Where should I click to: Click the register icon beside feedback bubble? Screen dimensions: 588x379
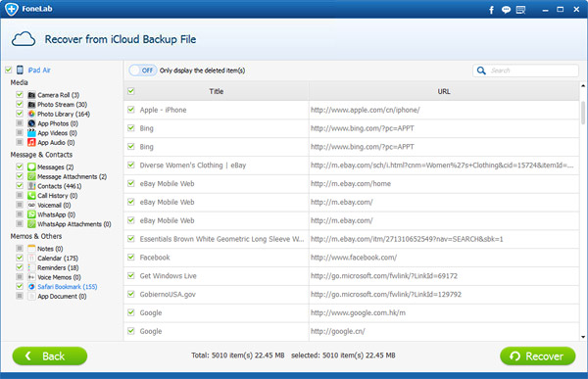(x=520, y=10)
